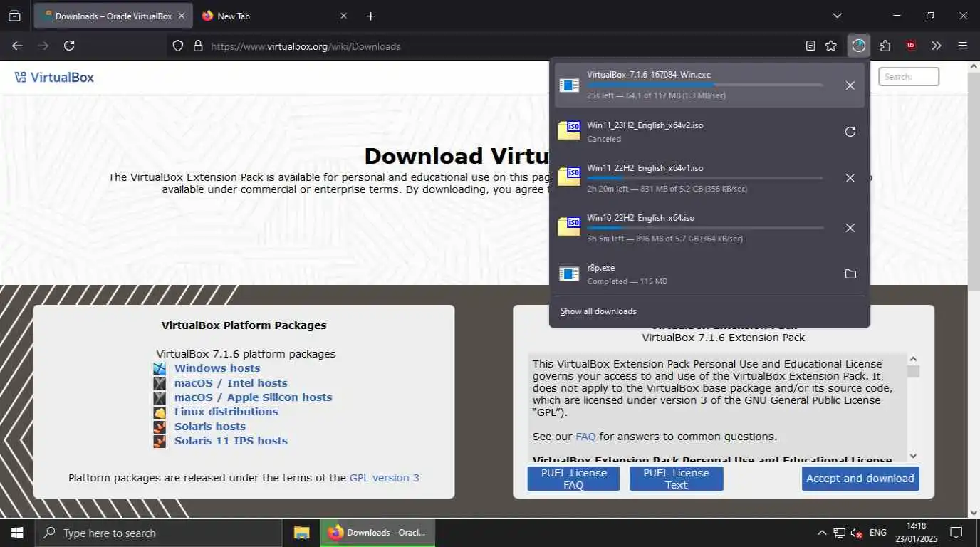Show more tools overflow chevron

[x=937, y=46]
